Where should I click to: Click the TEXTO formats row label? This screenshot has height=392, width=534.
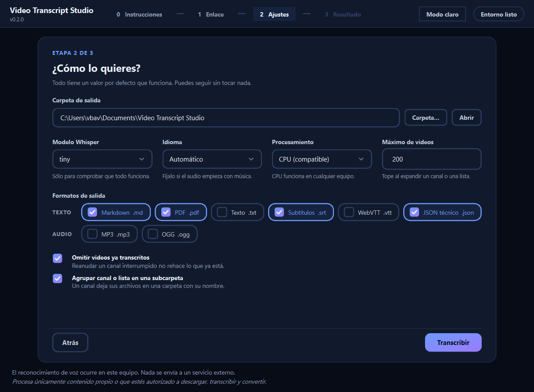tap(62, 213)
